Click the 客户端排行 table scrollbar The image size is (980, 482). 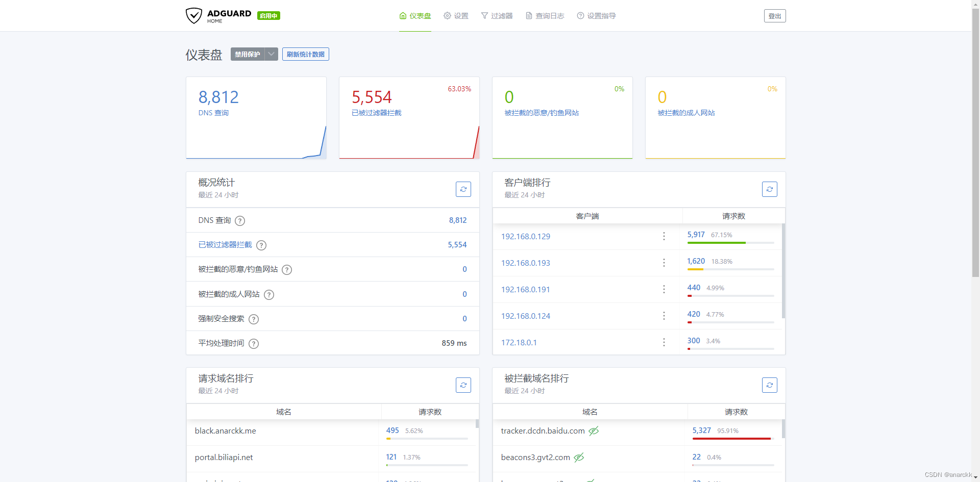pyautogui.click(x=783, y=270)
